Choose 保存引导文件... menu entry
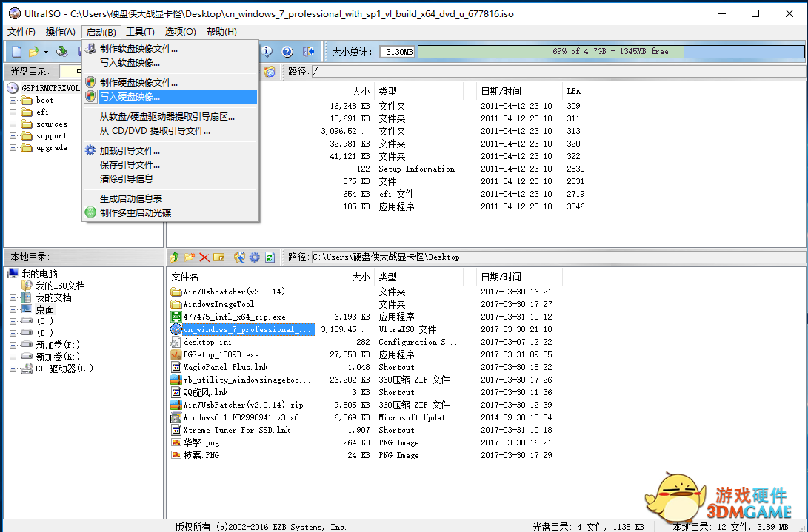This screenshot has width=808, height=532. click(x=170, y=165)
